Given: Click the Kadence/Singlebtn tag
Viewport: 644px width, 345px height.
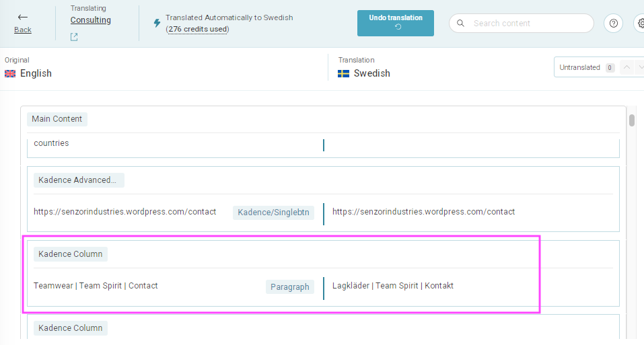Looking at the screenshot, I should 273,213.
